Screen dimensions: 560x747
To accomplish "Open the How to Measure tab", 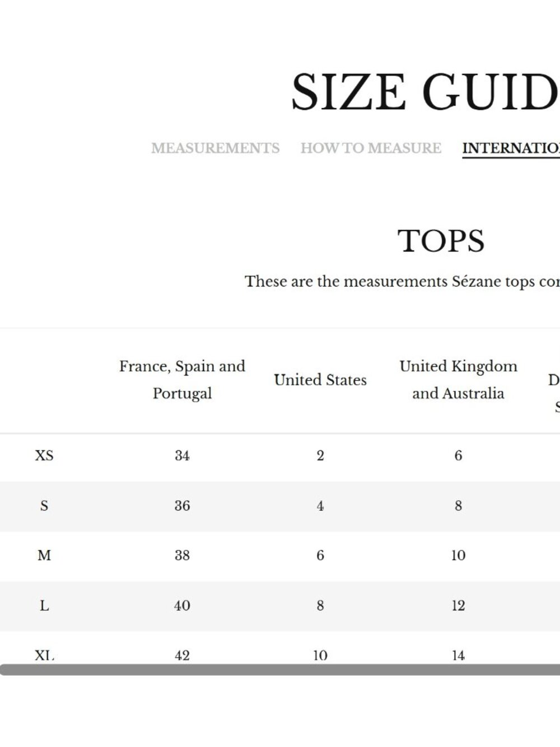I will 371,148.
